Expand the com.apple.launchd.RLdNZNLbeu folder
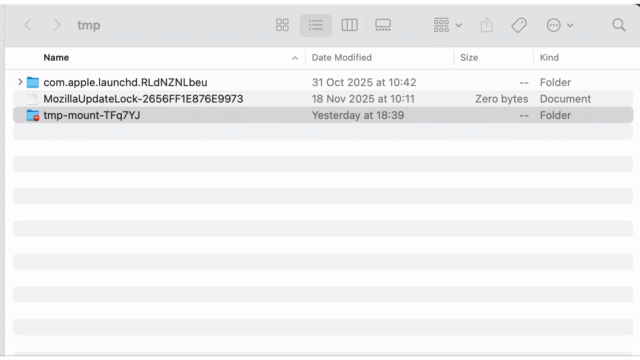The height and width of the screenshot is (360, 640). tap(20, 82)
